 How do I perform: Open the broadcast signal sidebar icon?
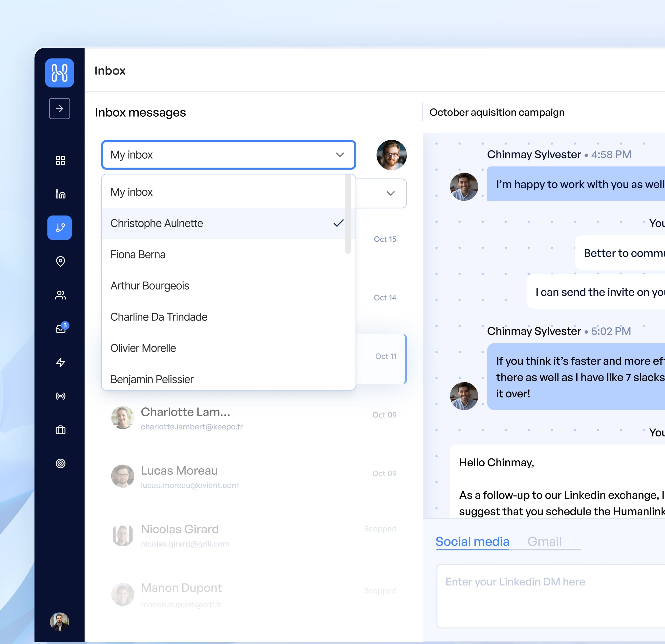[60, 396]
